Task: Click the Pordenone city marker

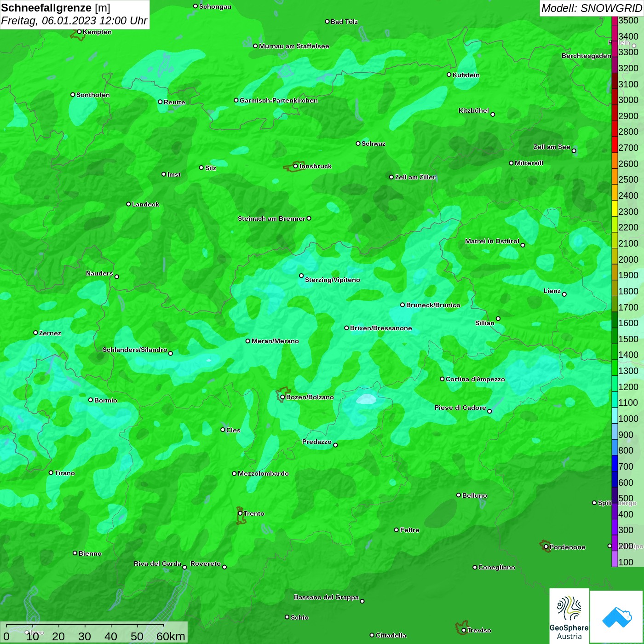Action: [546, 546]
